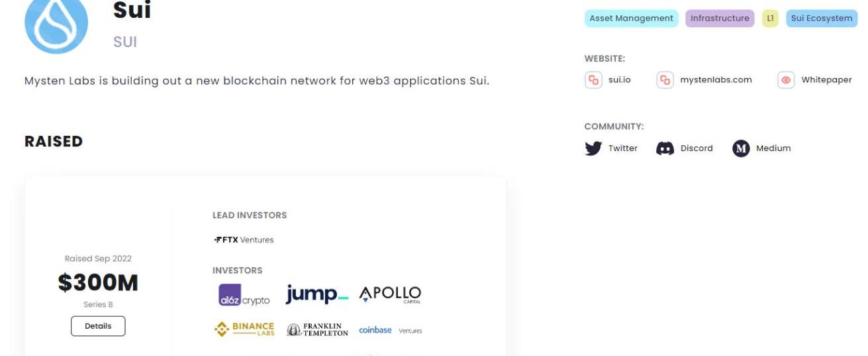Click the a16z crypto investor logo
Screen dimensions: 868x356
click(244, 296)
